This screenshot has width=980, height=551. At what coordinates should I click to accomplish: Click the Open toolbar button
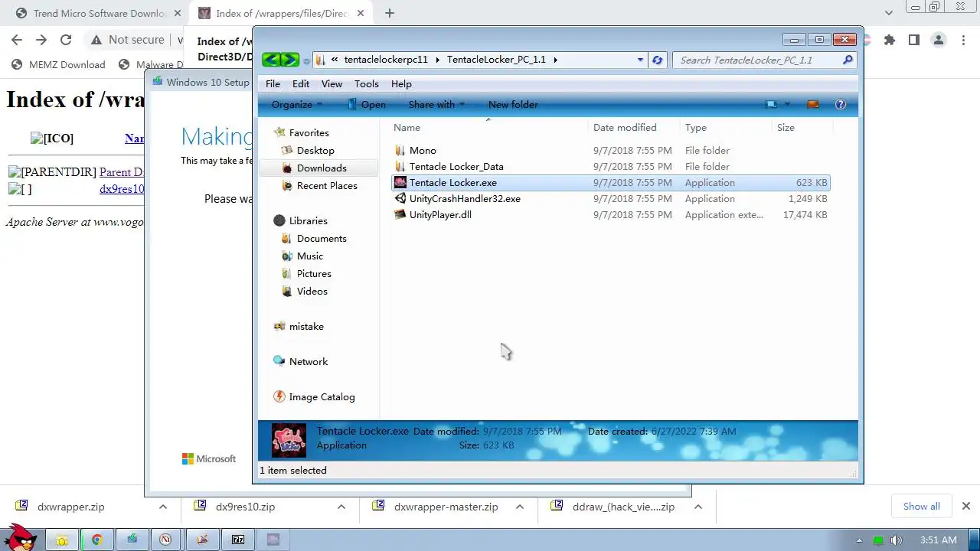coord(367,105)
